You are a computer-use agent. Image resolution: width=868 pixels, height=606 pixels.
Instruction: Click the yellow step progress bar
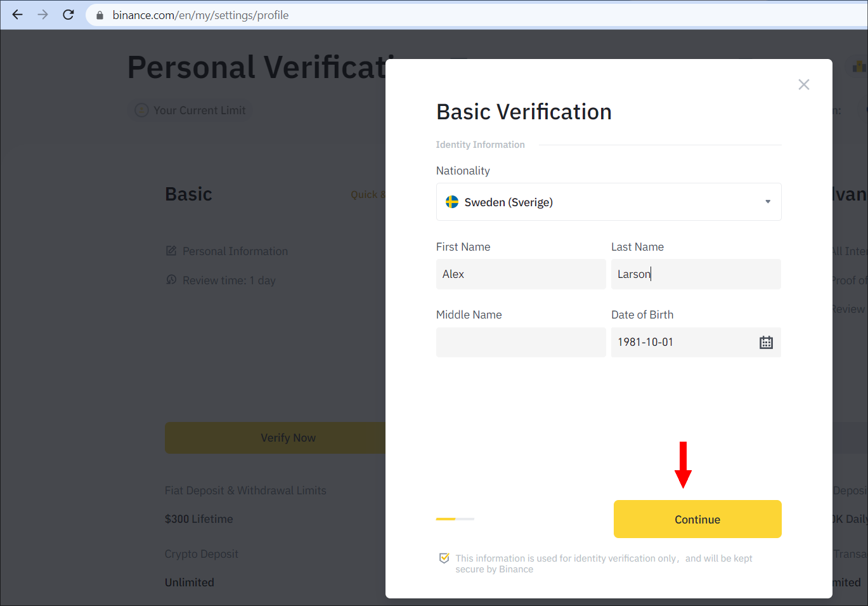coord(455,519)
